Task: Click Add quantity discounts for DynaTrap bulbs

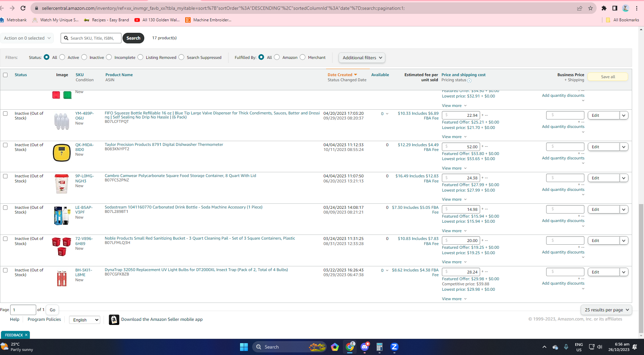Action: coord(563,283)
